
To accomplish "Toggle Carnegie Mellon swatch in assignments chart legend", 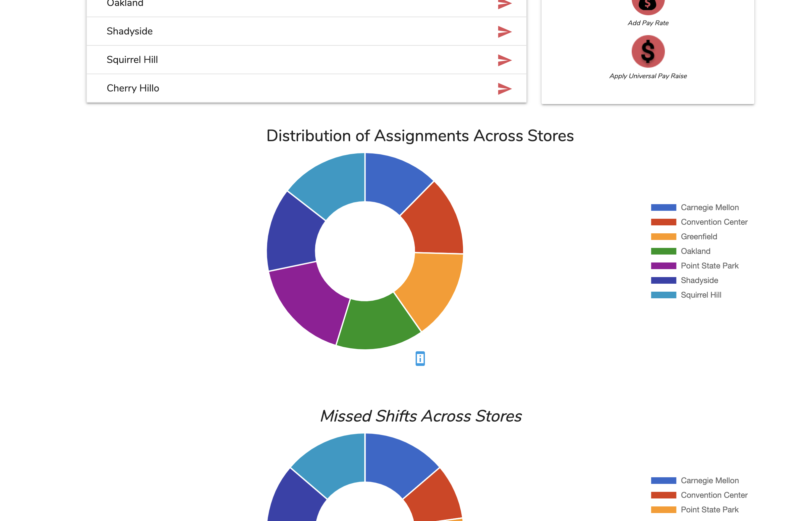I will [x=664, y=207].
